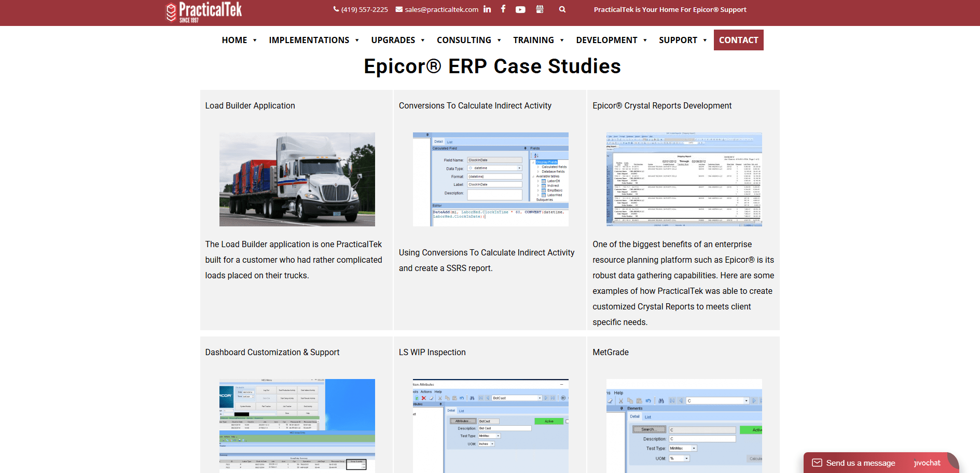
Task: Open the LinkedIn icon in the header
Action: click(x=487, y=9)
